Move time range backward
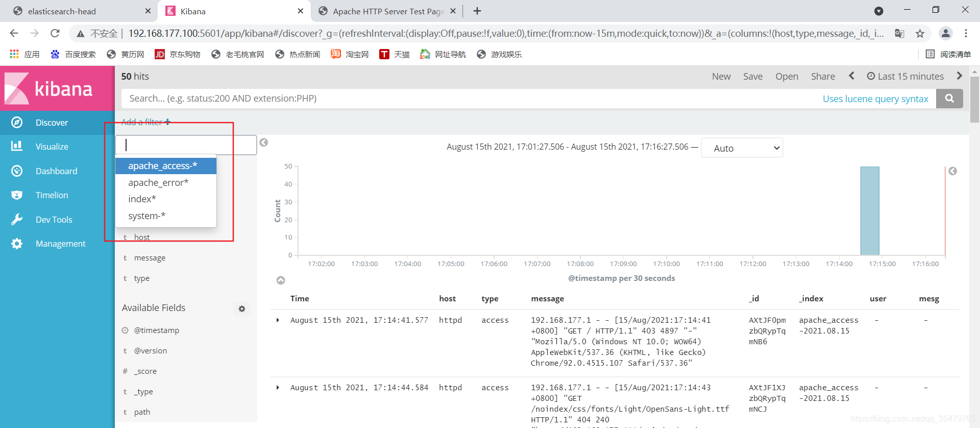Image resolution: width=980 pixels, height=428 pixels. click(x=851, y=76)
